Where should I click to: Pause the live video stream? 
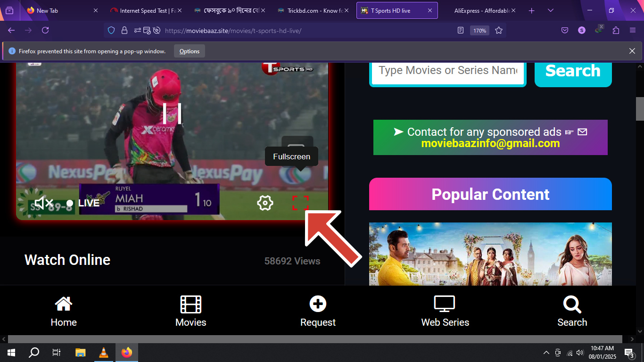[x=172, y=114]
